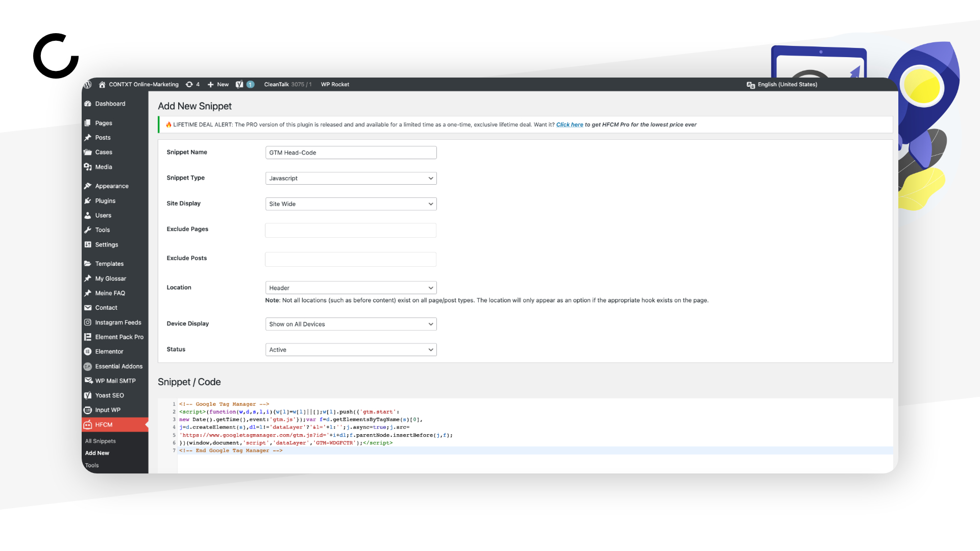The width and height of the screenshot is (980, 551).
Task: Click the Media icon in sidebar
Action: tap(88, 167)
